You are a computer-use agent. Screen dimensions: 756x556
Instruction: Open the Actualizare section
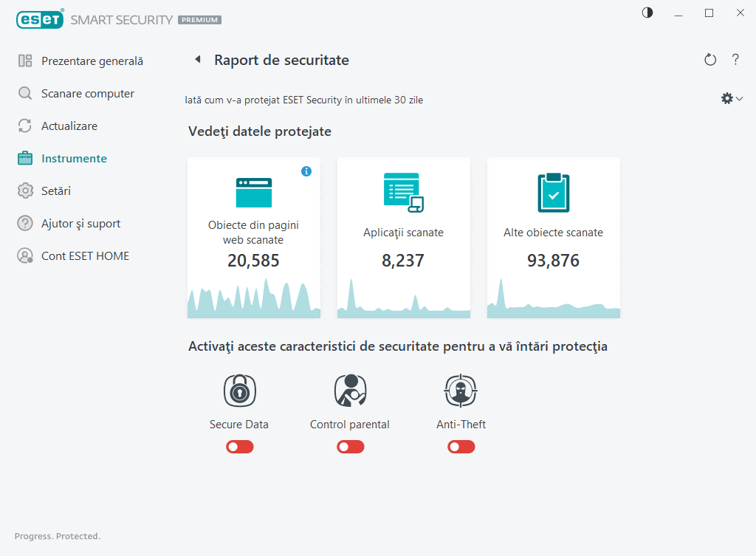69,126
